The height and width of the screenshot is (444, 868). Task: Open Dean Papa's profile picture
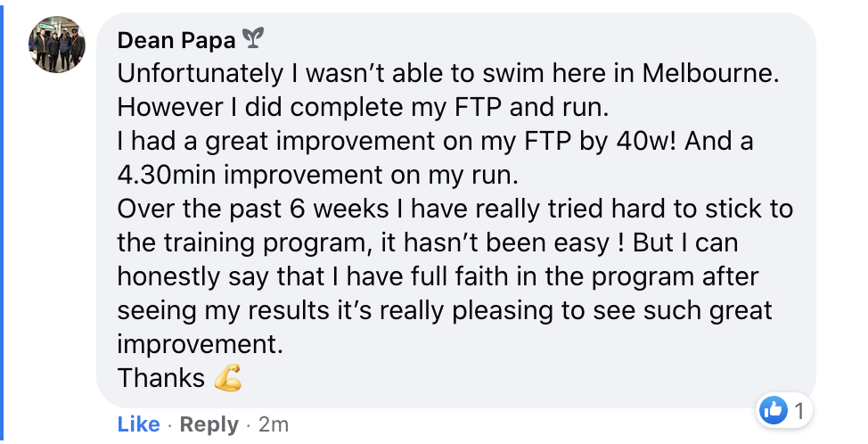pos(56,45)
